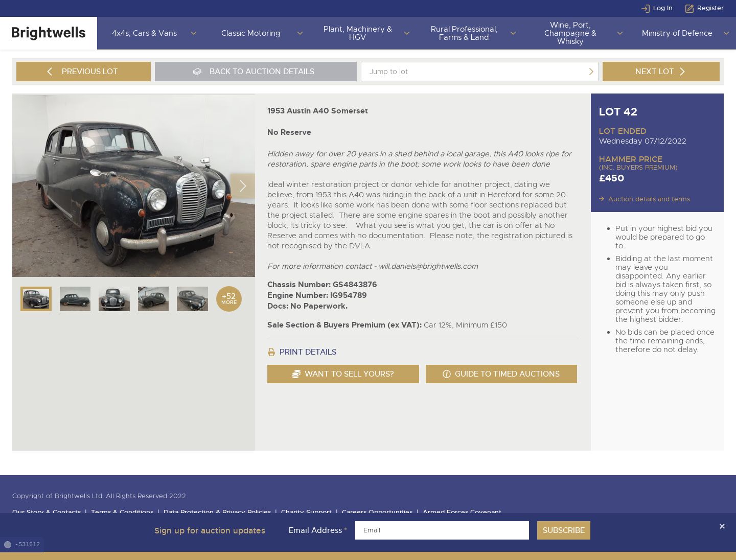Click the 'LOT 42' heading

618,112
